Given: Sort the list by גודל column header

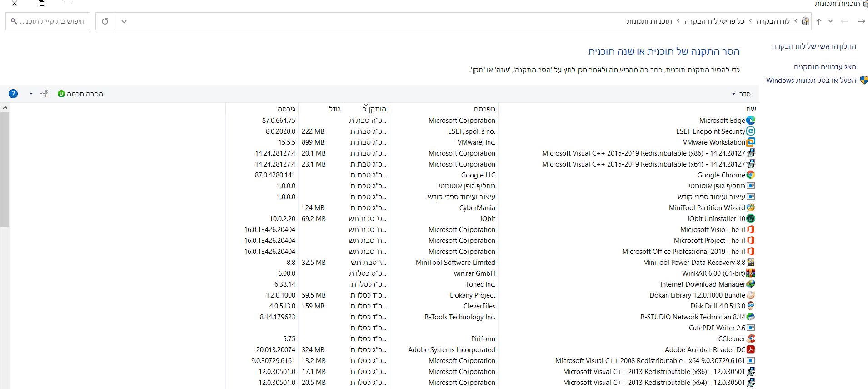Looking at the screenshot, I should click(335, 109).
